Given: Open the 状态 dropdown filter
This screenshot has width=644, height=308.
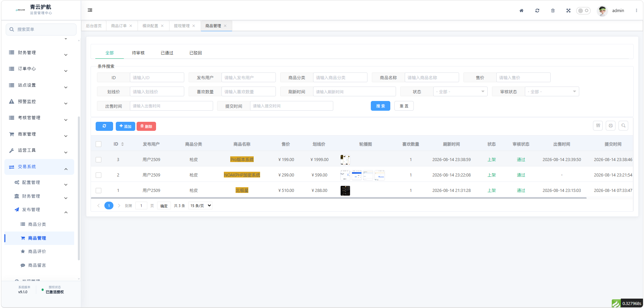Looking at the screenshot, I should coord(460,92).
